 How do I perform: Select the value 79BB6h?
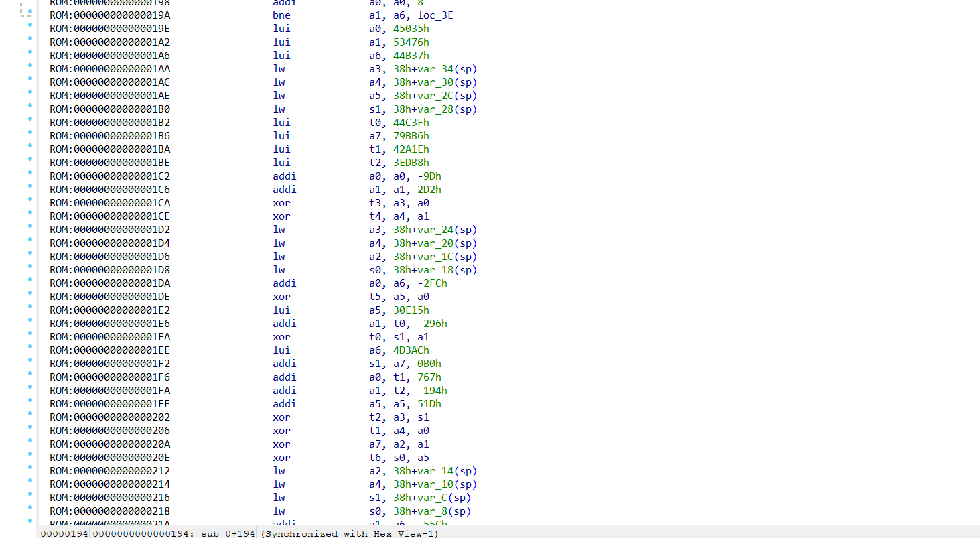pyautogui.click(x=411, y=136)
